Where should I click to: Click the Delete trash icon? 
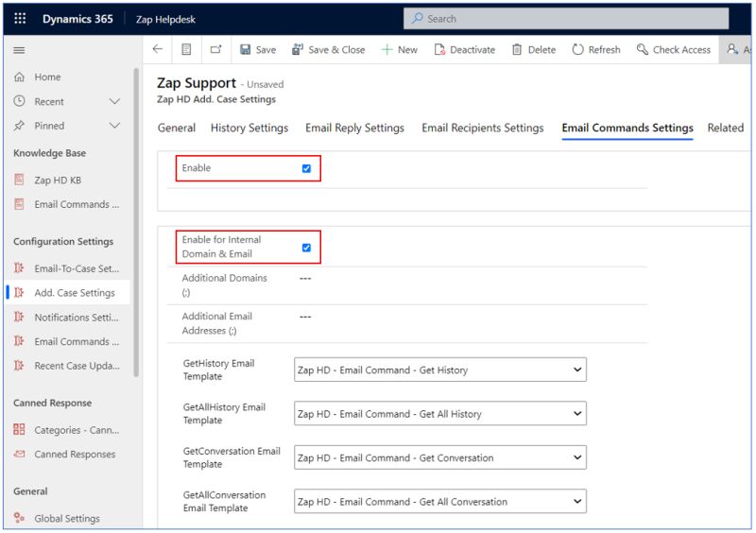coord(517,50)
